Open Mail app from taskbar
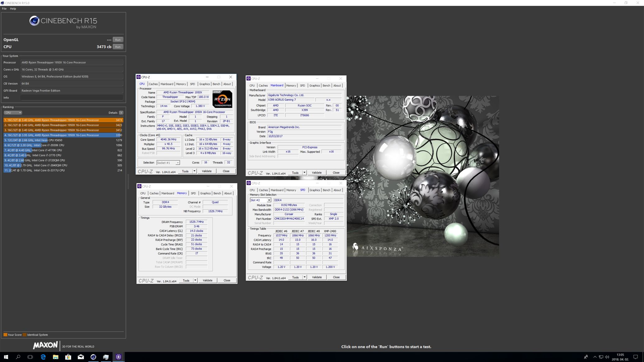This screenshot has width=644, height=362. [81, 357]
